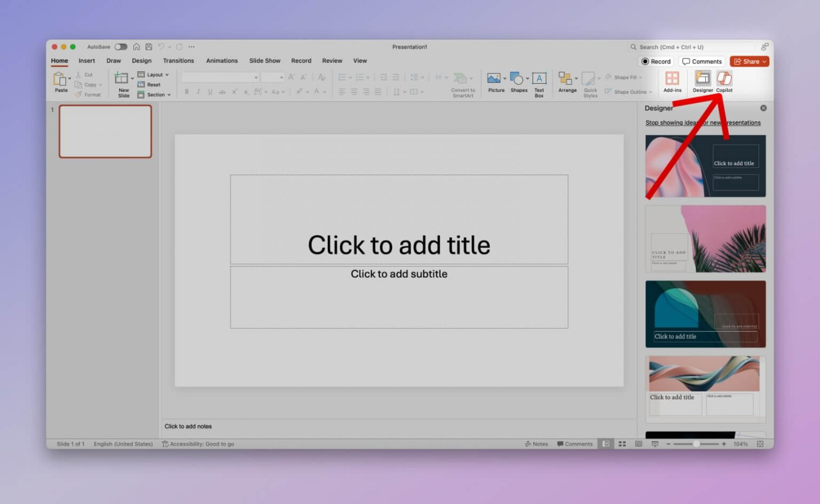
Task: Select the pink palm leaf design thumbnail
Action: [705, 238]
